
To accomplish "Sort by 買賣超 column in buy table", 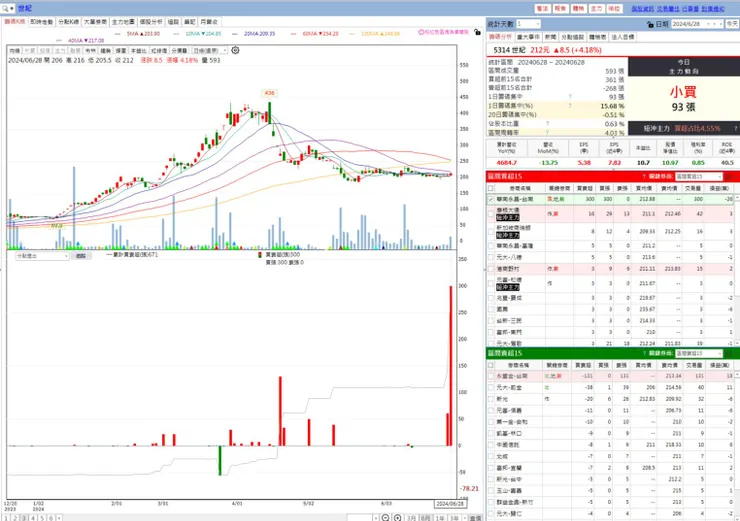I will [x=585, y=188].
